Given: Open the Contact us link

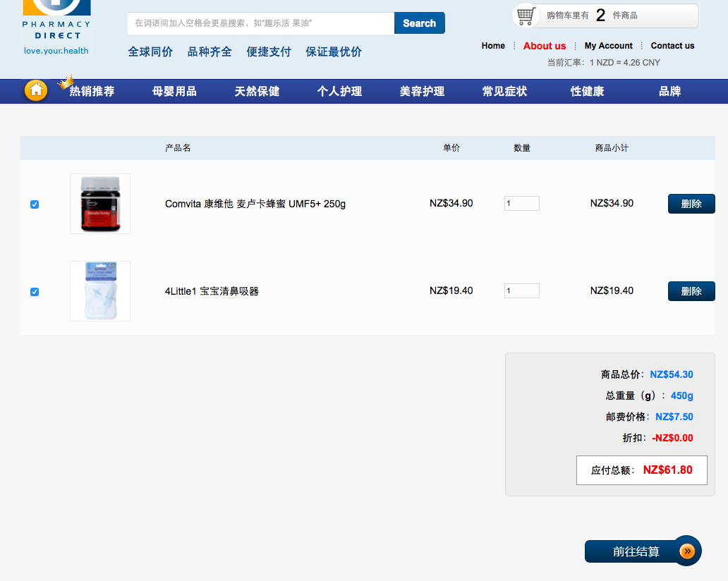Looking at the screenshot, I should pyautogui.click(x=672, y=45).
